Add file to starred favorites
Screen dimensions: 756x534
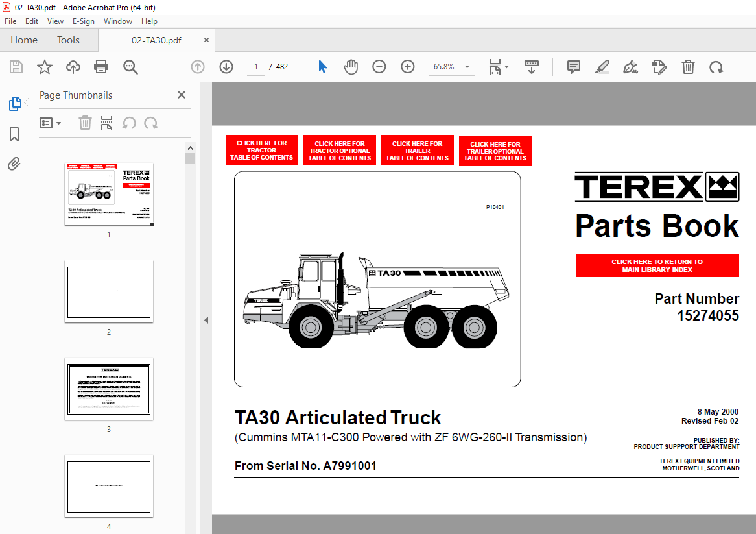[x=44, y=67]
